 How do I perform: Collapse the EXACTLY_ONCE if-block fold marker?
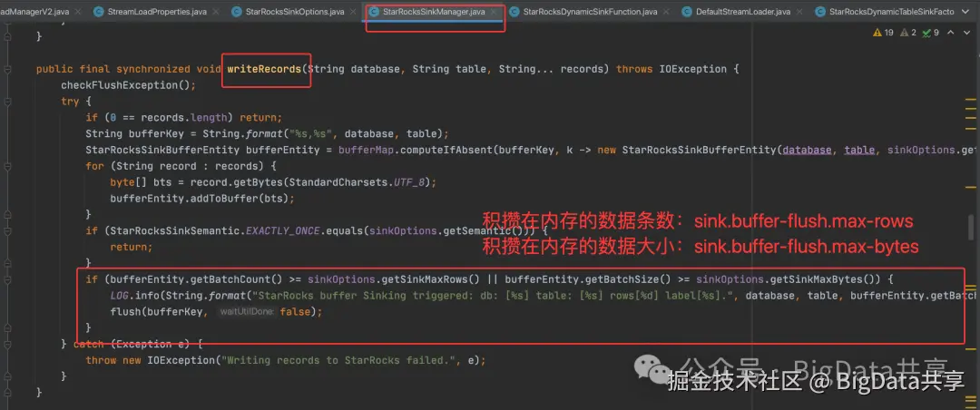coord(7,230)
